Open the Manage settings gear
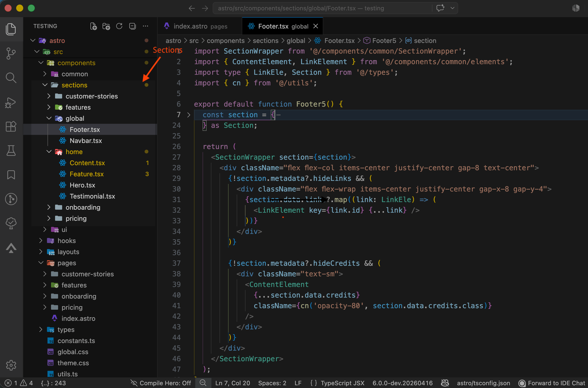 [11, 365]
